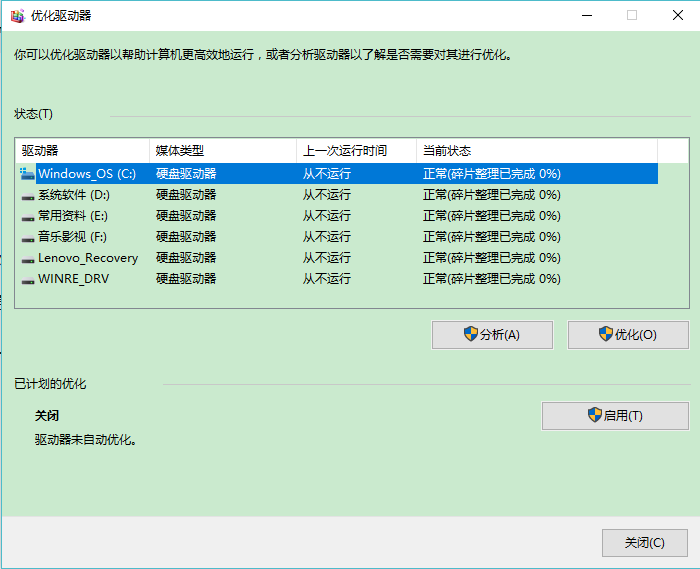The image size is (700, 569).
Task: Select the 系统软件 (D:) drive row
Action: [x=337, y=195]
